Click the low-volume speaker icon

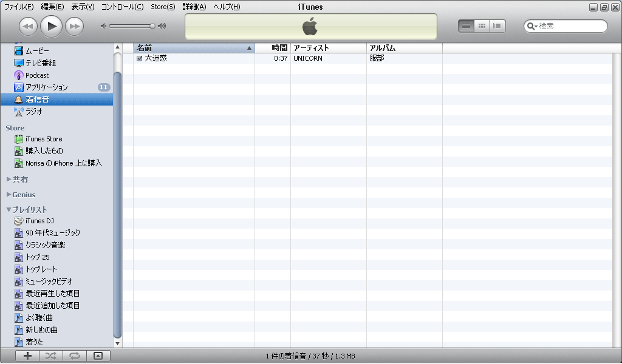click(x=103, y=26)
